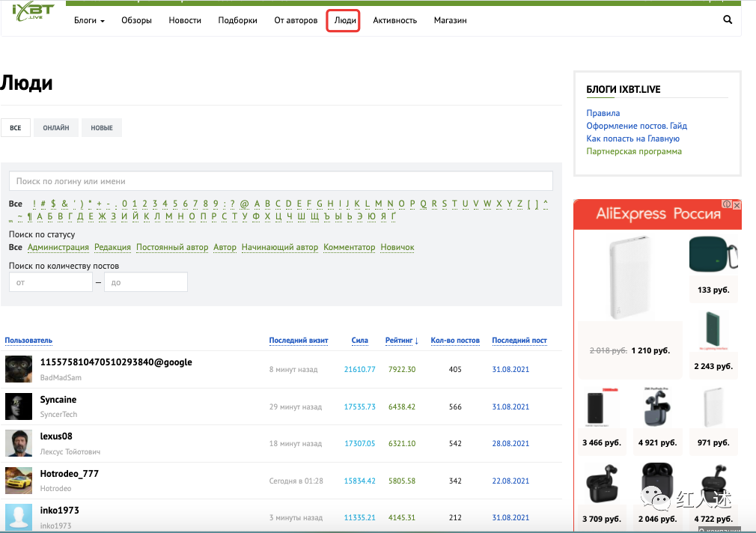
Task: Expand the Блоги dropdown menu
Action: click(x=89, y=20)
